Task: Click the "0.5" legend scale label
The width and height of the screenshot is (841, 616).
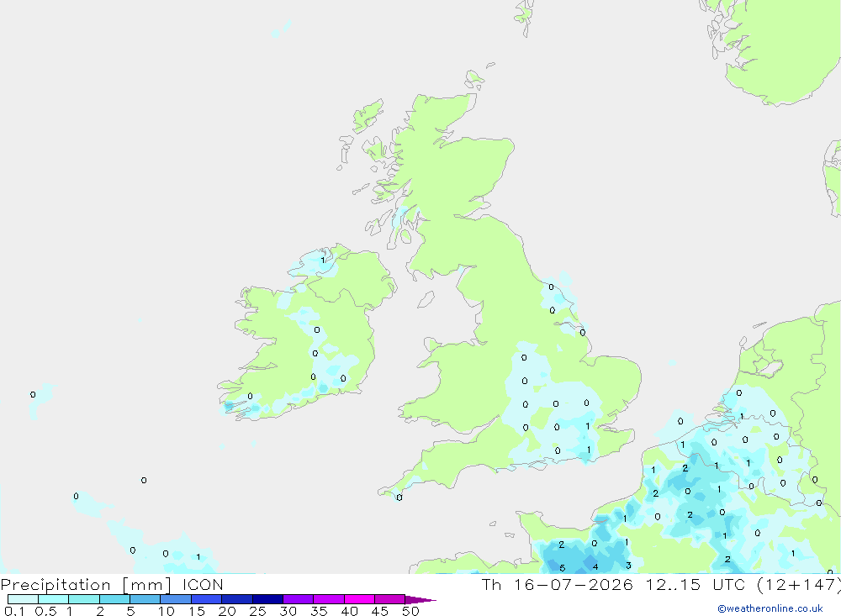Action: pyautogui.click(x=45, y=611)
